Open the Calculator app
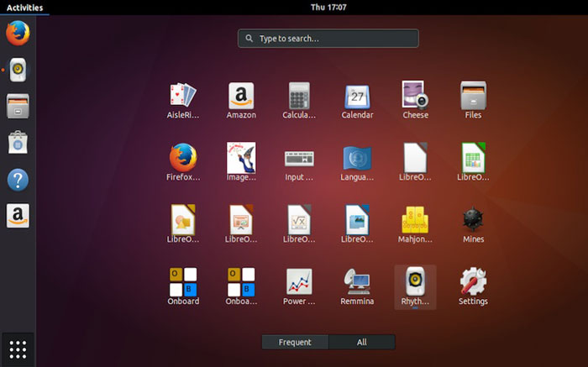This screenshot has height=367, width=588. (x=299, y=101)
